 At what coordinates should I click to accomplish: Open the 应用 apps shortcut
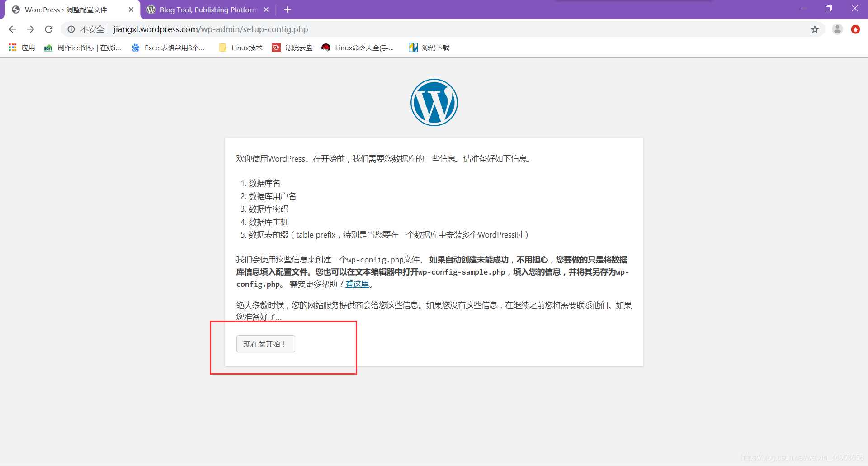point(22,48)
